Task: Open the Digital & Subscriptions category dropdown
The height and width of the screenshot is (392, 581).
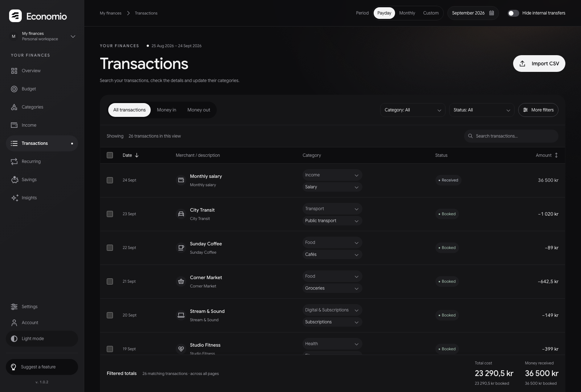Action: (x=332, y=310)
